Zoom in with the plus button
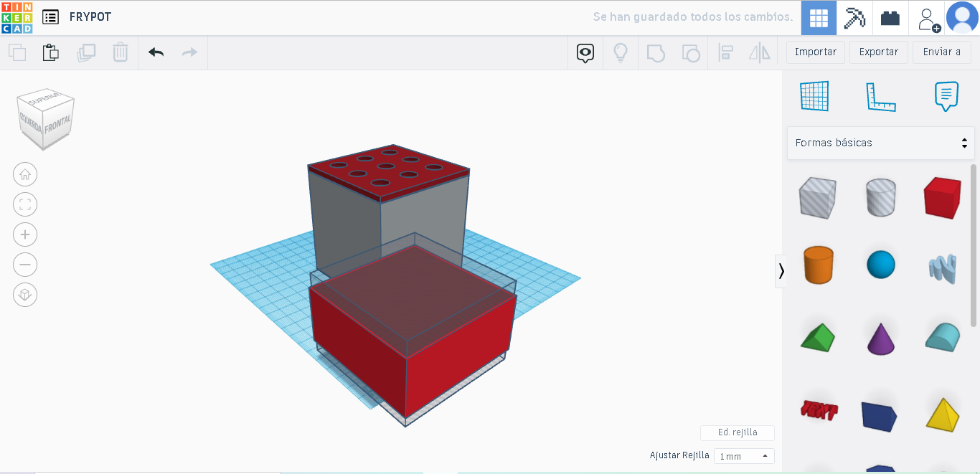Screen dimensions: 980x474 25,234
